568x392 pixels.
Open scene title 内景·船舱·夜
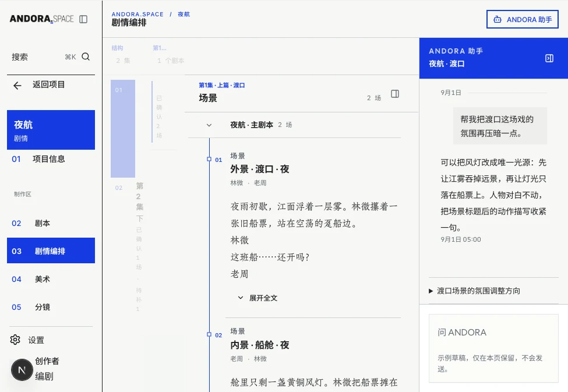click(260, 345)
